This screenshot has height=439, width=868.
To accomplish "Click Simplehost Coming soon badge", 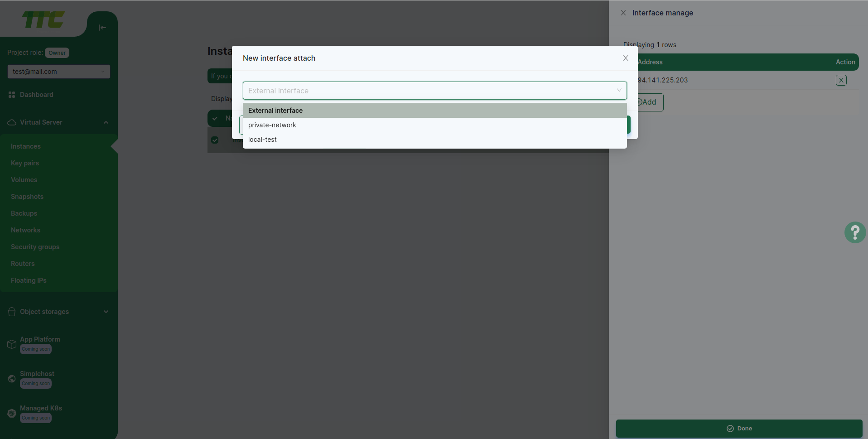I will tap(36, 384).
